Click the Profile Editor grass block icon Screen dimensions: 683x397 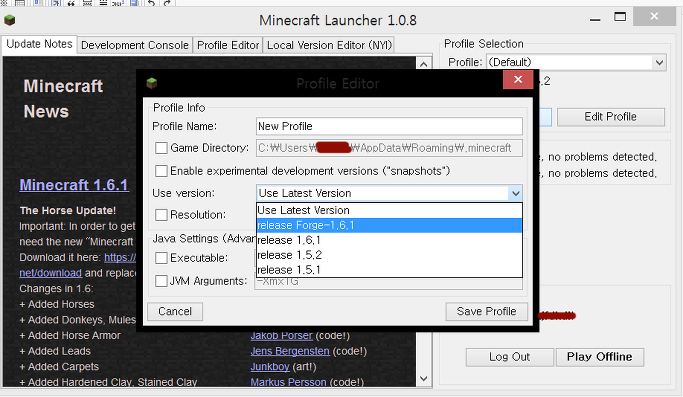click(x=152, y=83)
